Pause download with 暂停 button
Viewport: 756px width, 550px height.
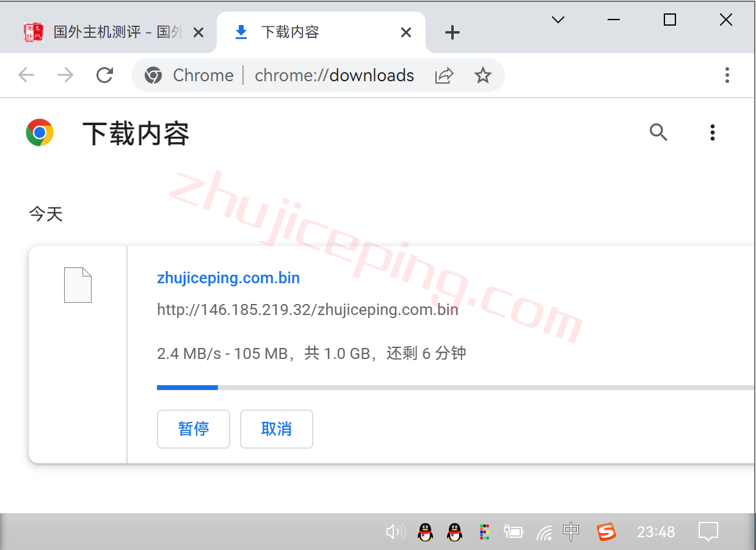(x=194, y=429)
